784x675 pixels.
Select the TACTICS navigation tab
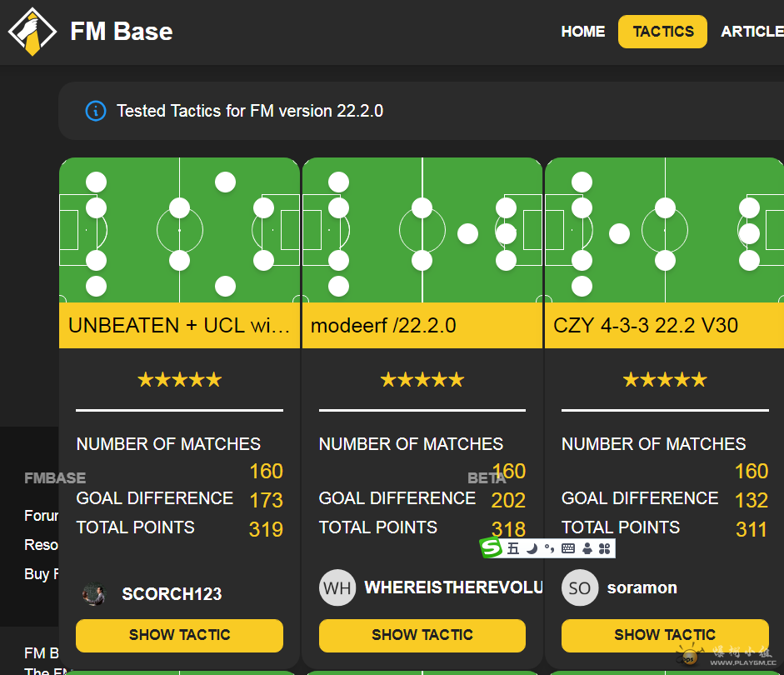coord(662,32)
